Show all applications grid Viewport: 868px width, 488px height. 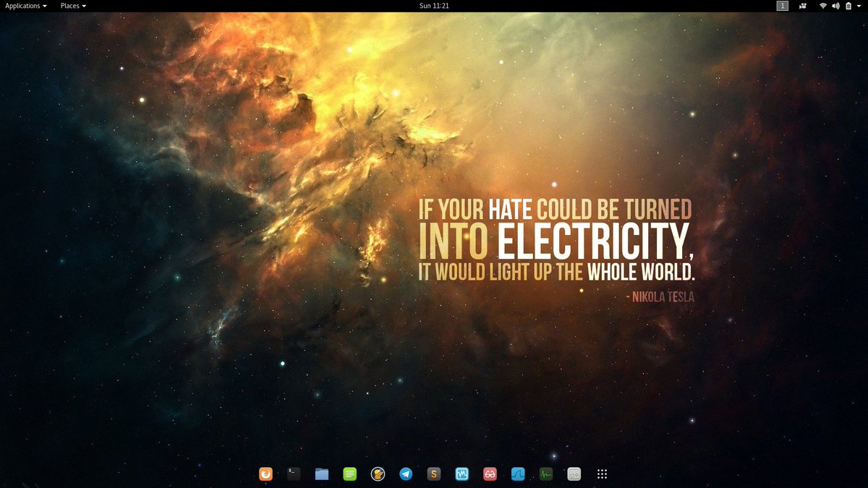602,474
